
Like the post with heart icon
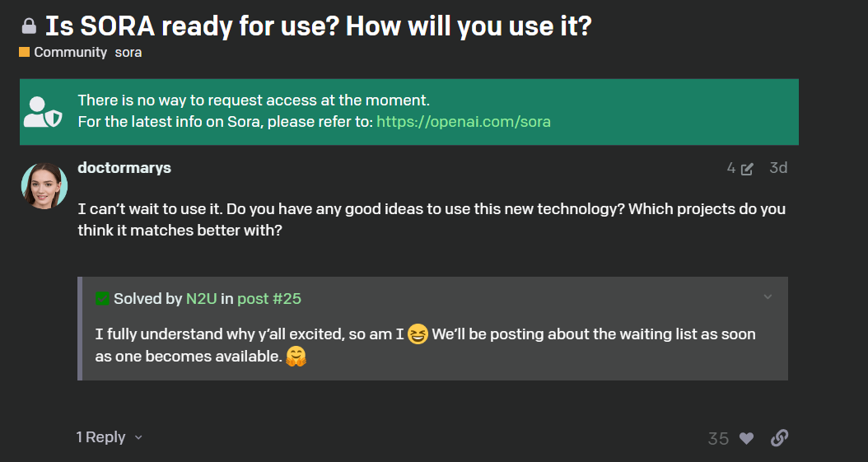pos(747,438)
